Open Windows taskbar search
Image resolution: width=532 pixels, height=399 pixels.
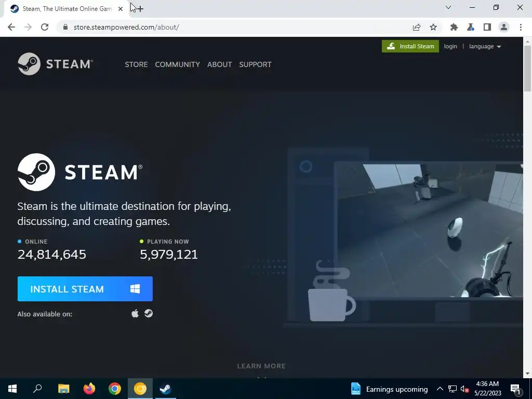click(x=37, y=389)
